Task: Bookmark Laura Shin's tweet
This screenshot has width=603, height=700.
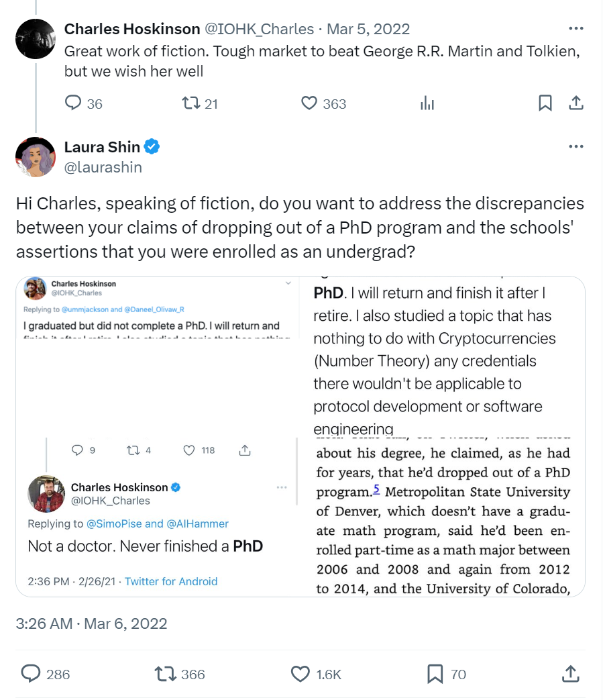Action: (435, 674)
